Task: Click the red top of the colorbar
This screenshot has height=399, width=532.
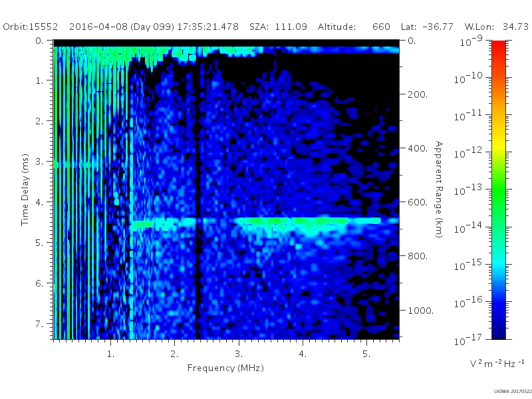Action: click(499, 46)
